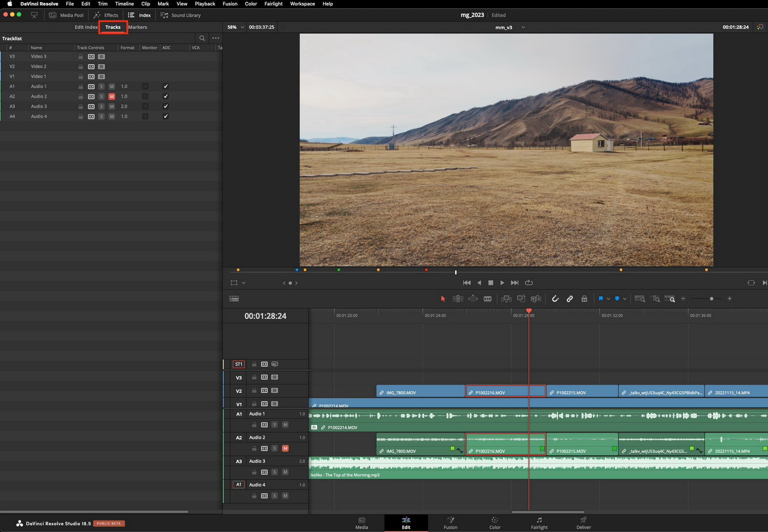The image size is (768, 532).
Task: Click the Insert Clip icon
Action: click(506, 299)
